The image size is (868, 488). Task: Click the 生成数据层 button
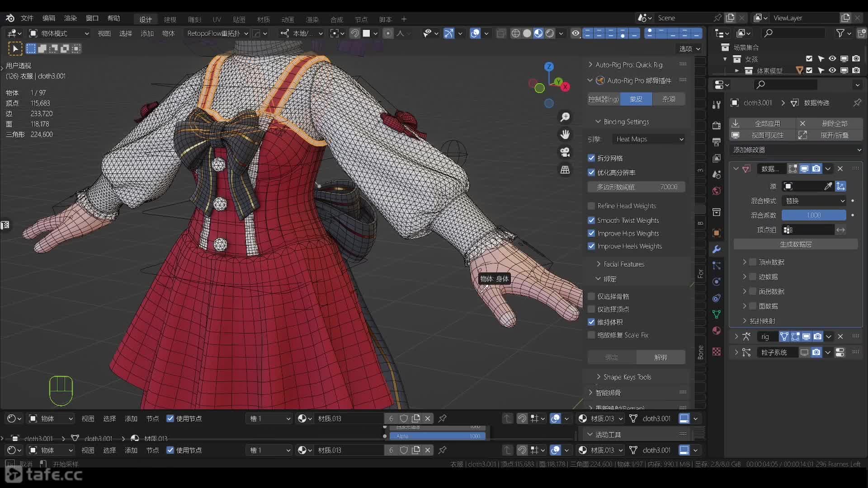pos(796,244)
